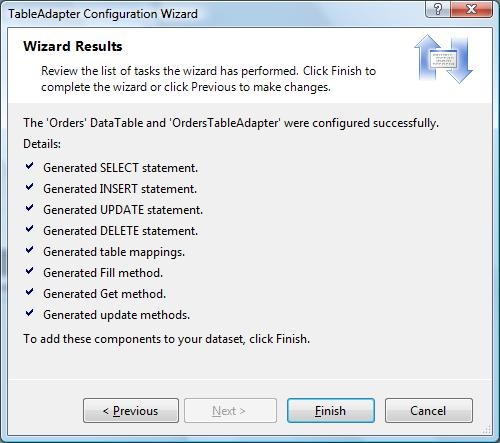
Task: Click checkmark beside Generated table mappings
Action: pyautogui.click(x=29, y=250)
